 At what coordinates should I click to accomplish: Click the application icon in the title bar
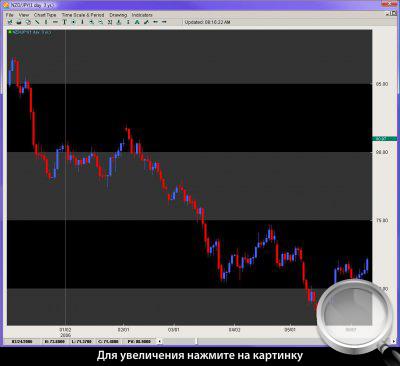tap(6, 5)
